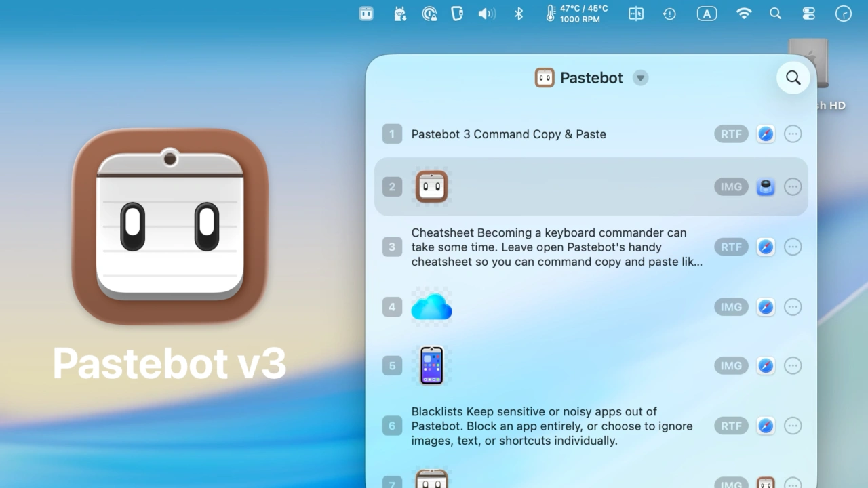Select the iPhone image clipping 5
The height and width of the screenshot is (488, 868).
click(x=591, y=366)
